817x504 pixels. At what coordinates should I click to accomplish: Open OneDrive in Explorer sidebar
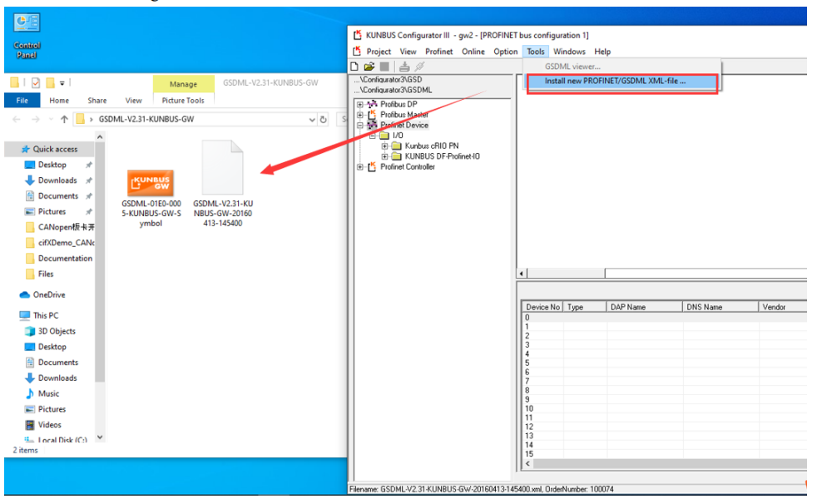tap(49, 294)
